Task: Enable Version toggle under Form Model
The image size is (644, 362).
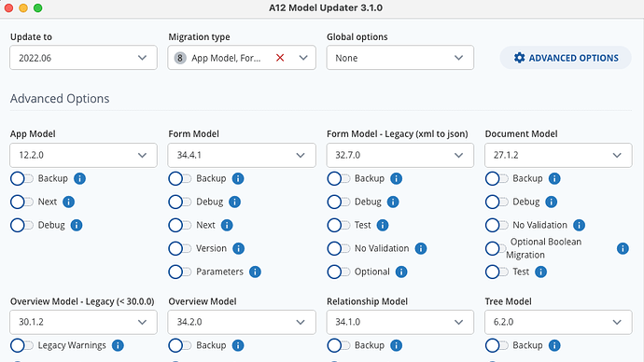Action: (x=180, y=248)
